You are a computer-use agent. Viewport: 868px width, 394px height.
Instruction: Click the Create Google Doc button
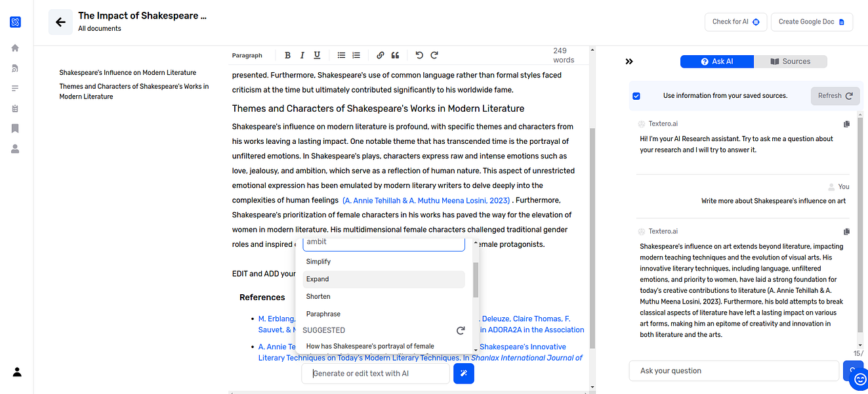[x=812, y=21]
